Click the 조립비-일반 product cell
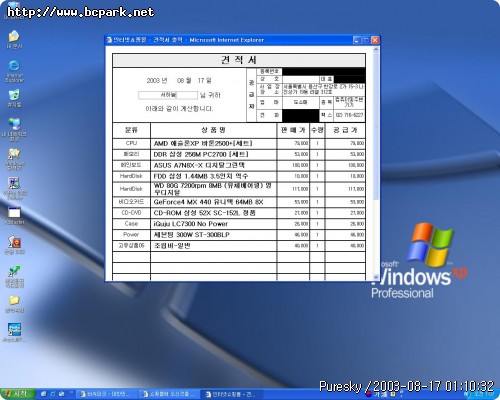This screenshot has height=400, width=500. point(213,246)
